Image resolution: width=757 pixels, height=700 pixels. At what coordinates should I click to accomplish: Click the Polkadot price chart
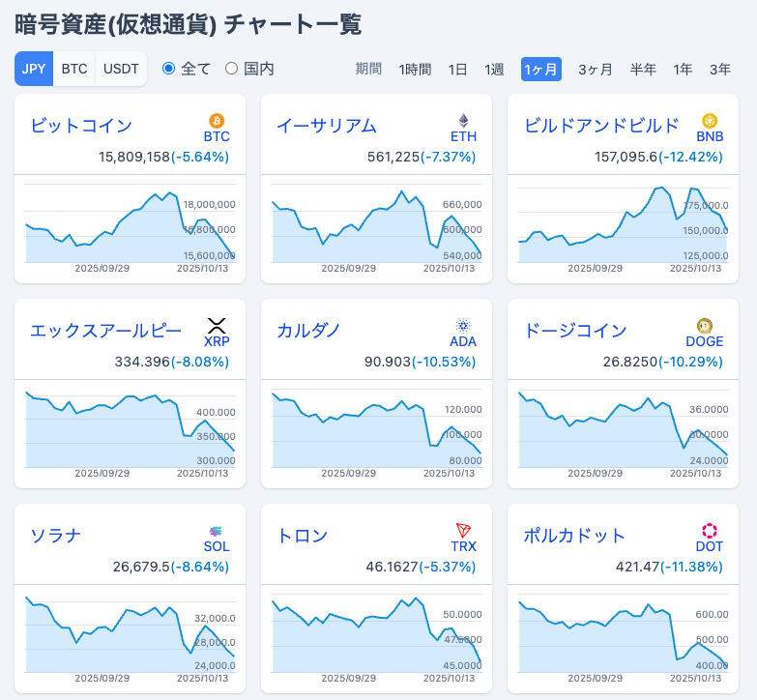623,637
